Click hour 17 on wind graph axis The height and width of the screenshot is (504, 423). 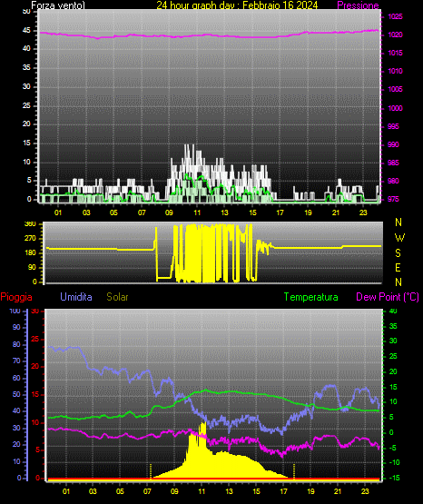click(x=280, y=212)
